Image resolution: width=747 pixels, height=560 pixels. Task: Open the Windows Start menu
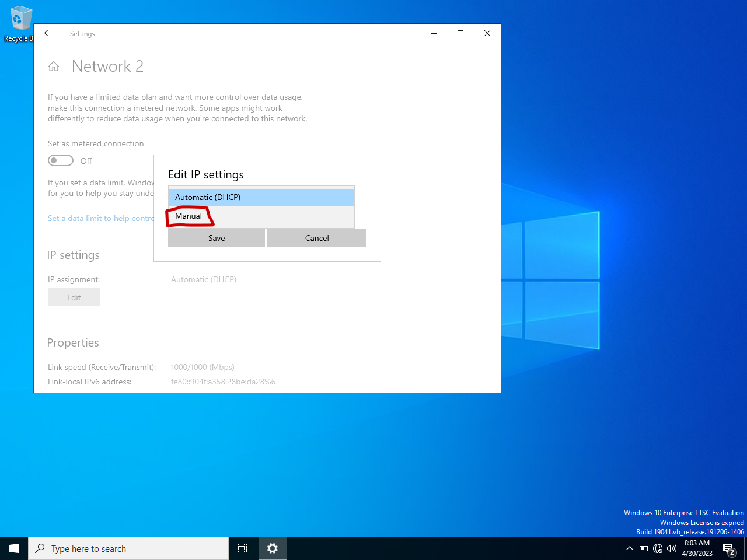(x=14, y=548)
